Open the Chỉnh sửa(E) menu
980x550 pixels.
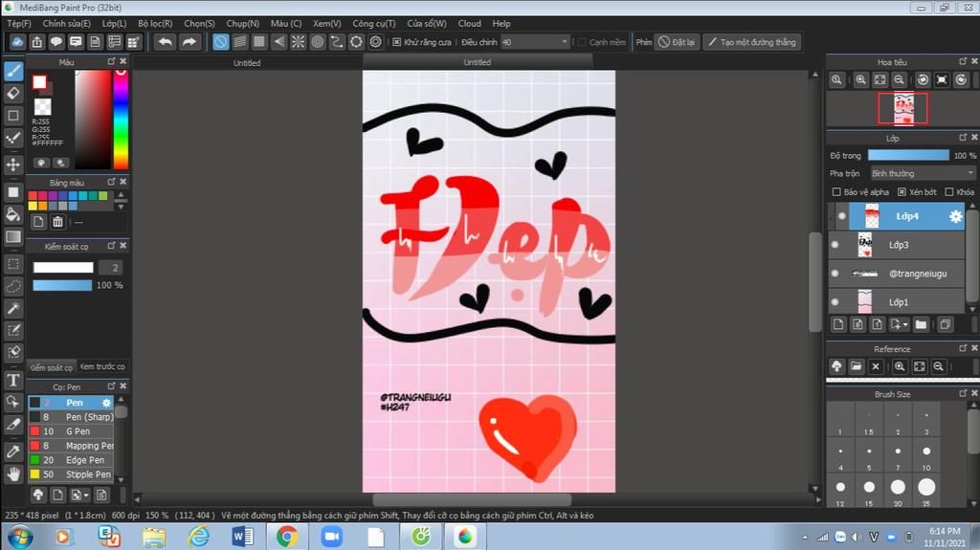tap(66, 23)
